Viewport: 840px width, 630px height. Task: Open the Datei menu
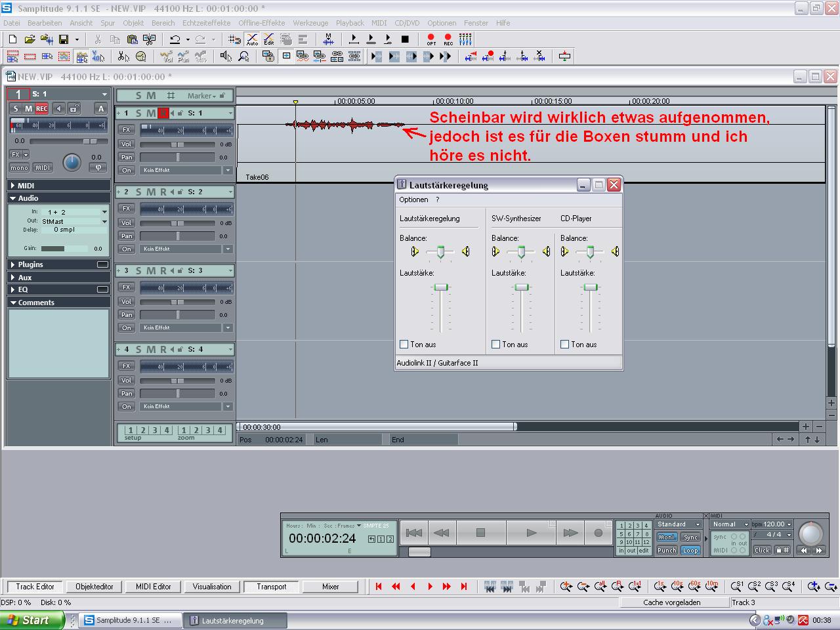(x=12, y=23)
